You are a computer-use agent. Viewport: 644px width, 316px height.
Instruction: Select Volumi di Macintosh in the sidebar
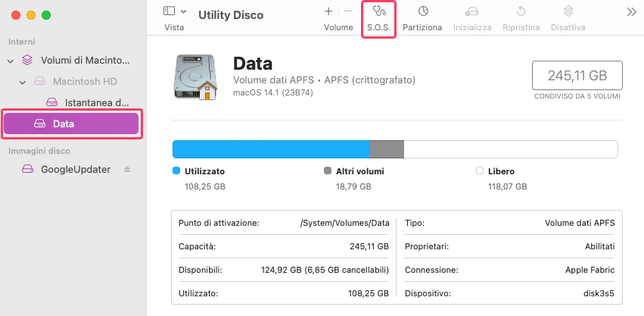(x=85, y=61)
